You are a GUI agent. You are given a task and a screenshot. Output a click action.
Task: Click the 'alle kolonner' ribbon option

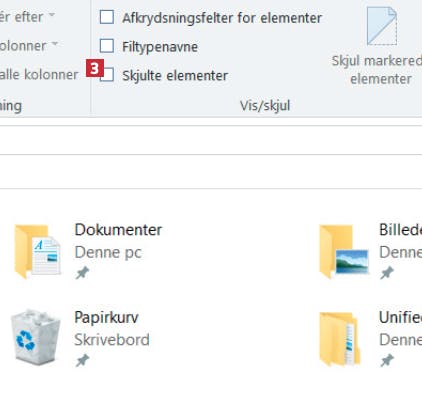pyautogui.click(x=39, y=74)
